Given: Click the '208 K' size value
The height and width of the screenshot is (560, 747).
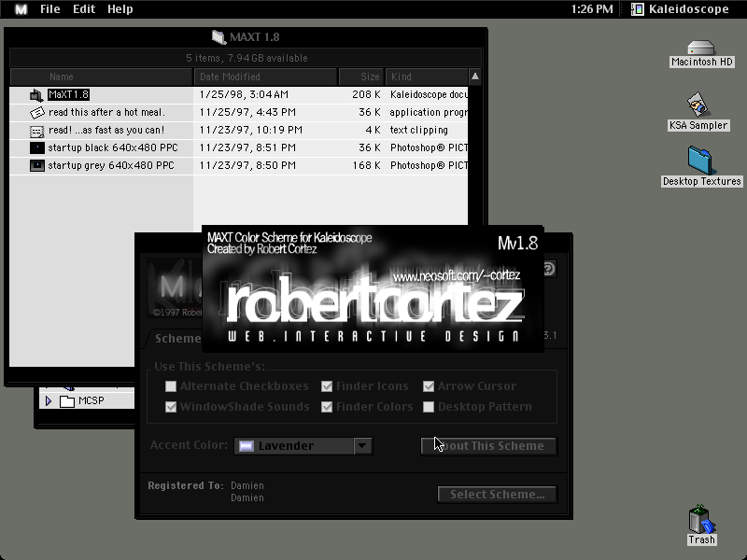Looking at the screenshot, I should (x=366, y=95).
